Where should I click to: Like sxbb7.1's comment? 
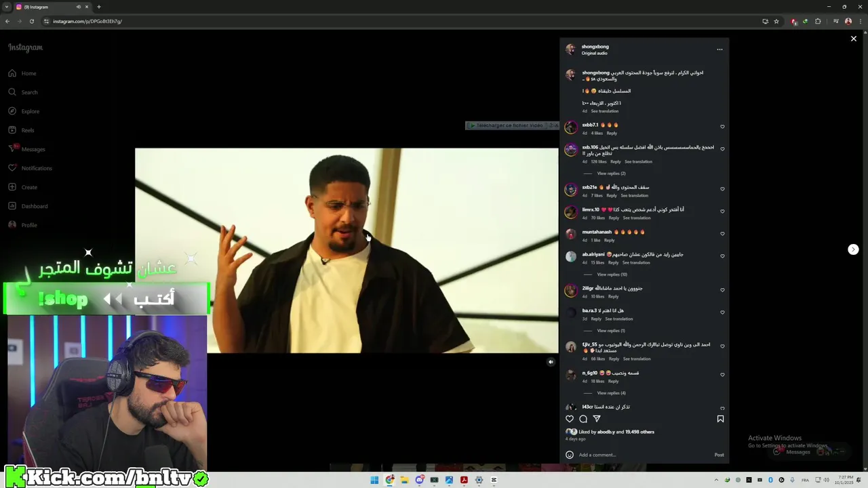[722, 127]
